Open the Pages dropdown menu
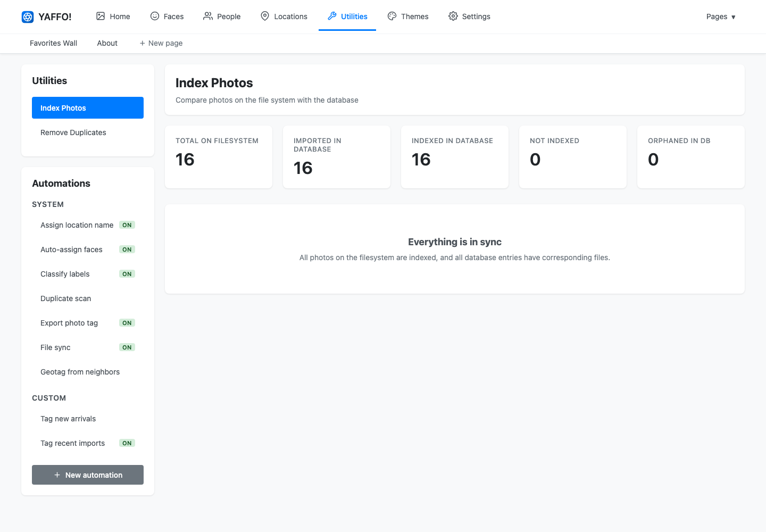The height and width of the screenshot is (532, 766). coord(721,16)
